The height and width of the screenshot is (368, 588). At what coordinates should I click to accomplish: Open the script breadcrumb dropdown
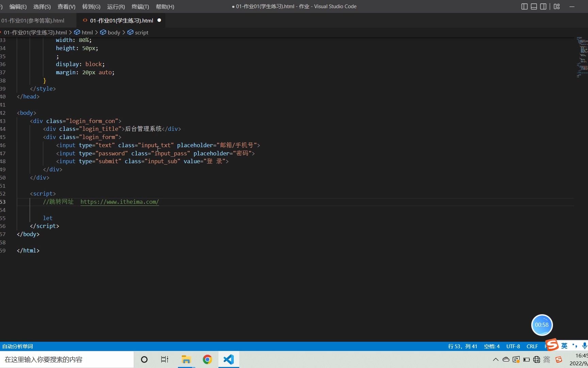(x=142, y=32)
